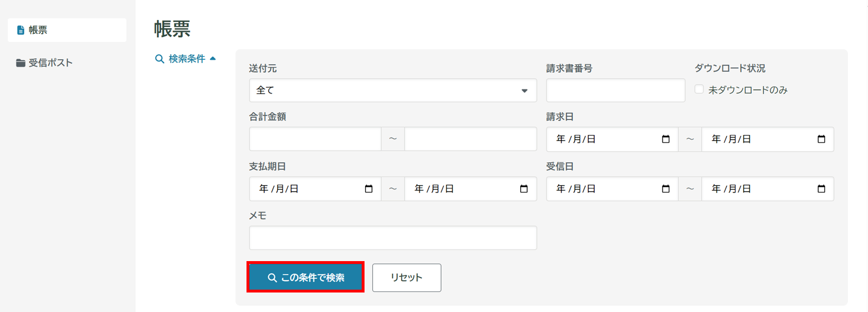
Task: Open 受信ポスト from the sidebar menu
Action: 50,63
